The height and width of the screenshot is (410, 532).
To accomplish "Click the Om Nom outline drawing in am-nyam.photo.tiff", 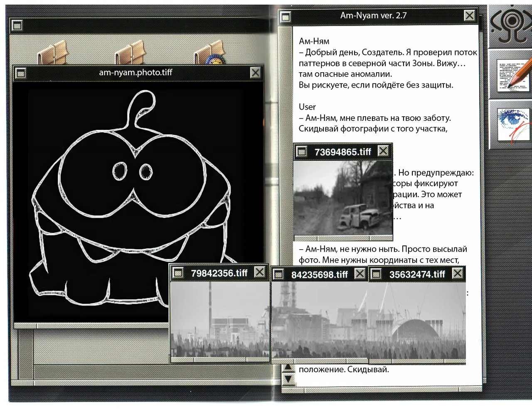I will click(x=132, y=199).
